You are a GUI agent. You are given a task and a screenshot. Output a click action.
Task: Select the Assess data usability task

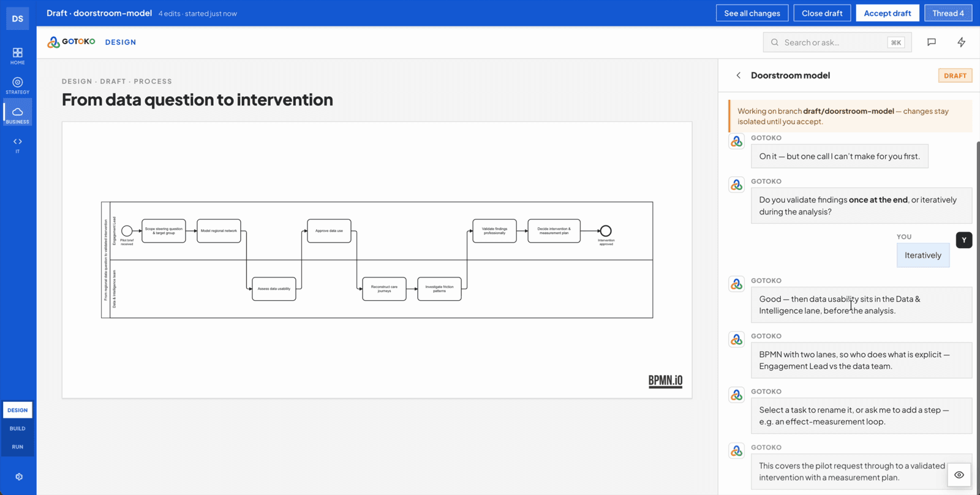point(274,289)
